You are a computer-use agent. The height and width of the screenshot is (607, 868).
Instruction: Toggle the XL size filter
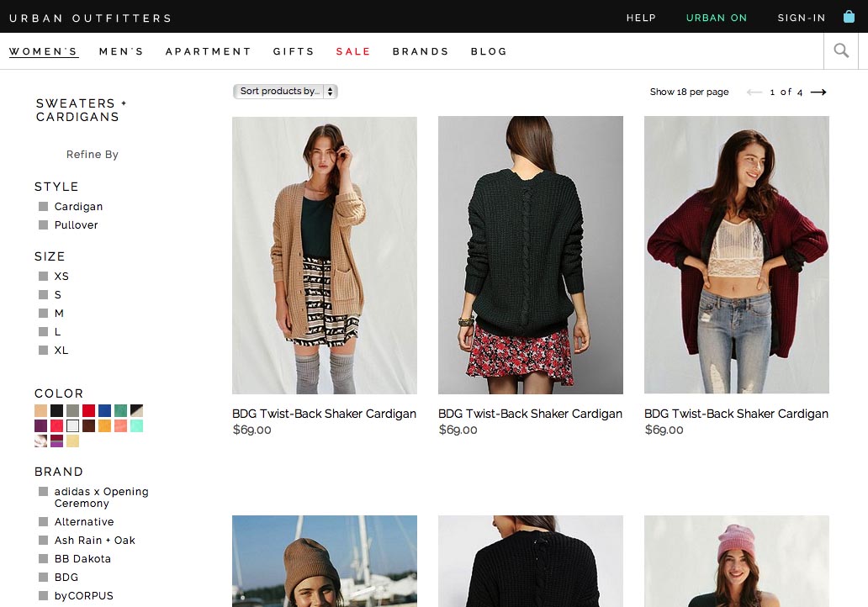(x=43, y=351)
